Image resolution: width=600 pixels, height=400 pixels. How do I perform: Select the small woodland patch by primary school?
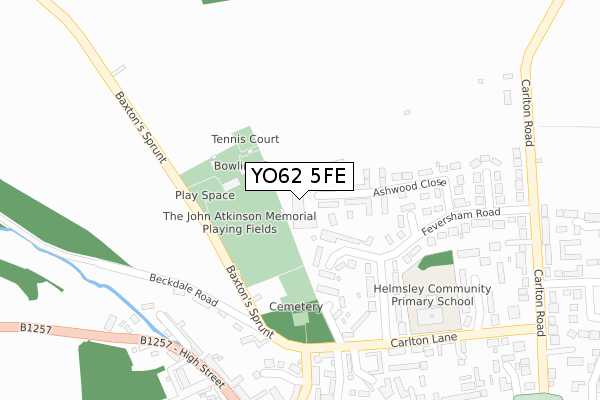click(436, 260)
